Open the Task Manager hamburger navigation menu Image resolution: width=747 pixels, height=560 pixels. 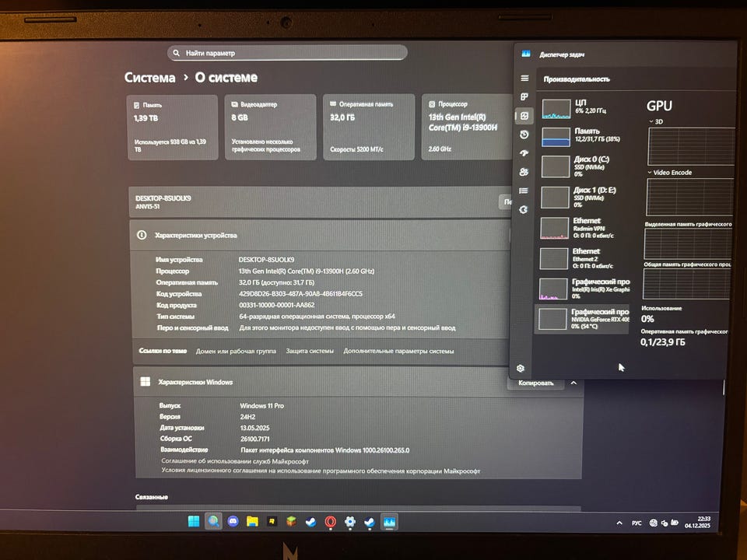pyautogui.click(x=524, y=78)
